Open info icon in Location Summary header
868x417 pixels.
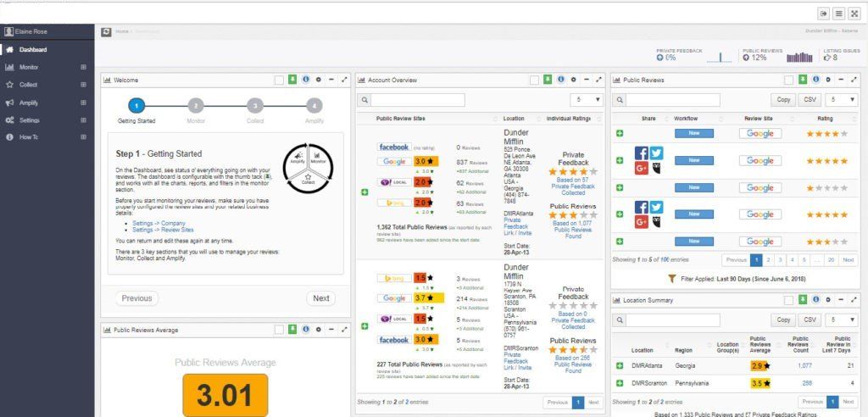[x=816, y=299]
